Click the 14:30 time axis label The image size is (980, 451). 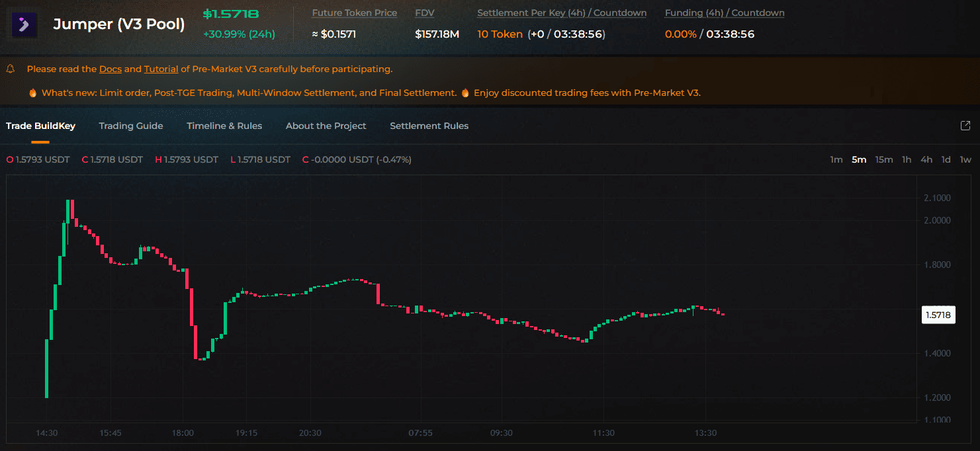point(46,433)
